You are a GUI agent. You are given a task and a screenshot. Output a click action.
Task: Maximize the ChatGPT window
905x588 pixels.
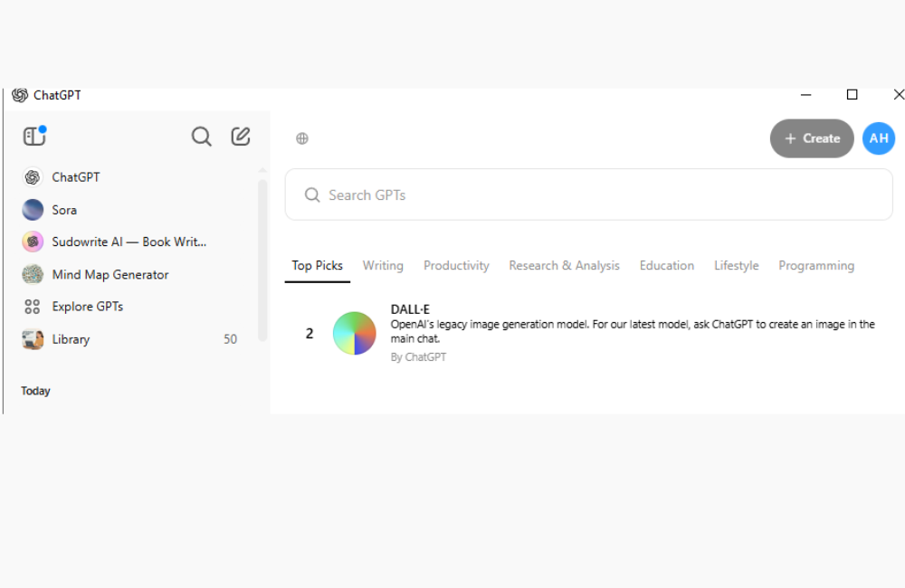pyautogui.click(x=852, y=95)
